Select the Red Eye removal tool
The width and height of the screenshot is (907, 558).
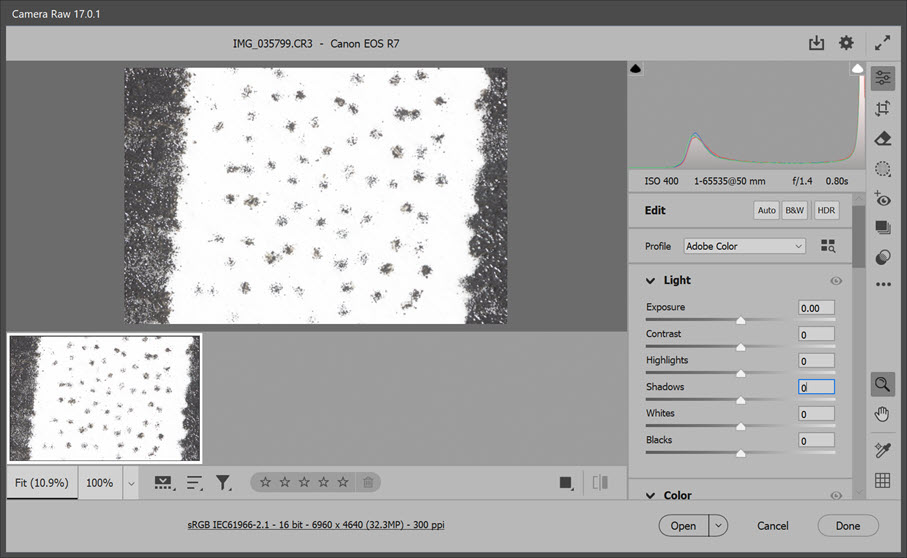(883, 199)
